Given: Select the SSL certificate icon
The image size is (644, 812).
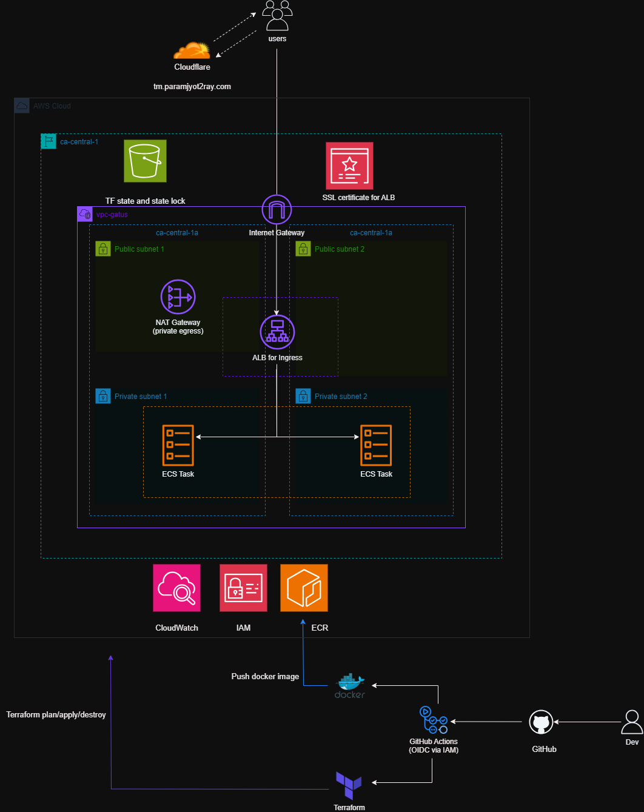Looking at the screenshot, I should 349,166.
